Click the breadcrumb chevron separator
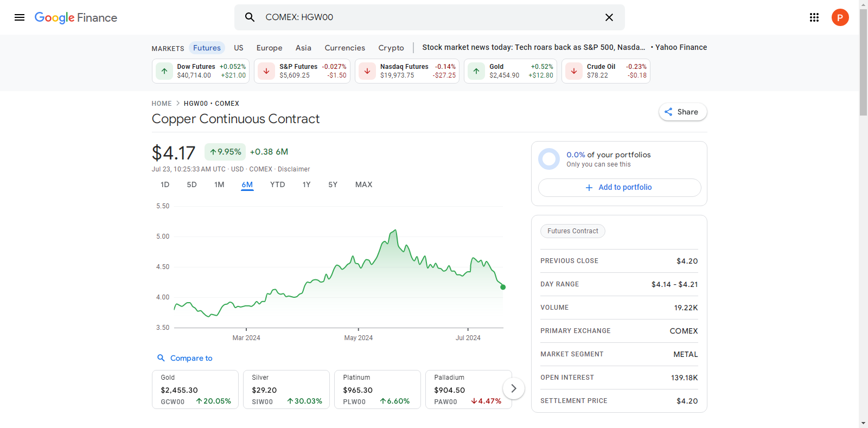 [178, 103]
